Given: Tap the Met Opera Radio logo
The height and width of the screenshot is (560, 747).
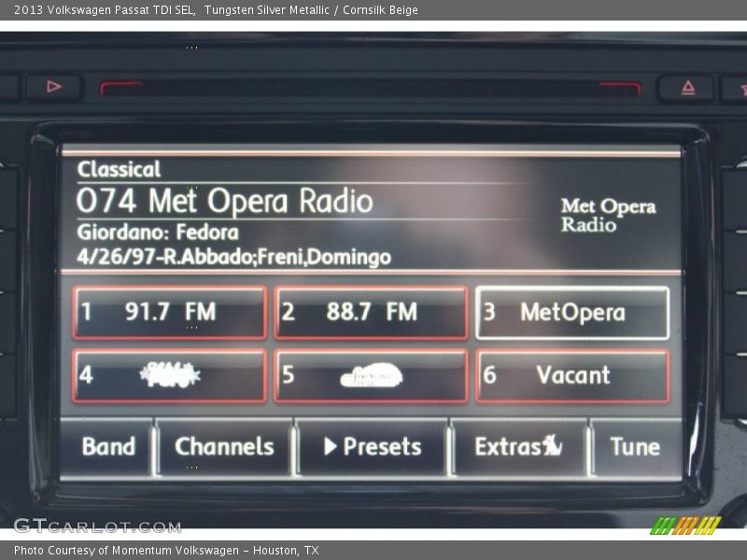Looking at the screenshot, I should [x=608, y=215].
